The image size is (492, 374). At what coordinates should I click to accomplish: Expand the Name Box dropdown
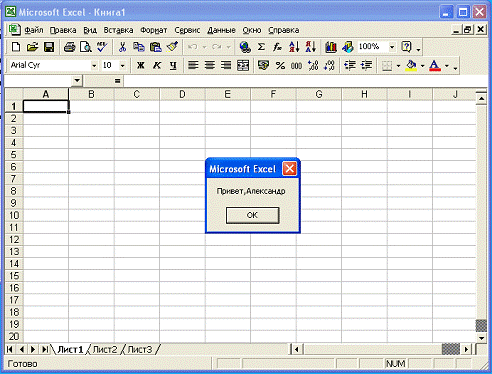click(77, 81)
